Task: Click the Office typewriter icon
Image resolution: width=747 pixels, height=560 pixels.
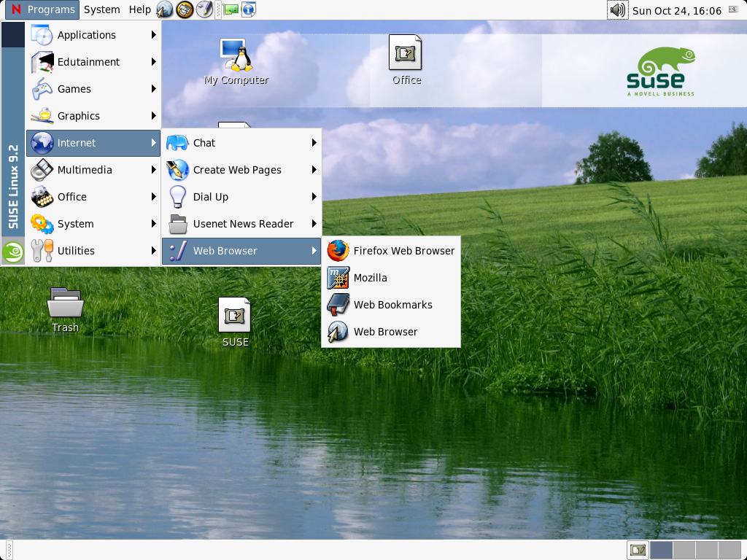Action: (42, 197)
